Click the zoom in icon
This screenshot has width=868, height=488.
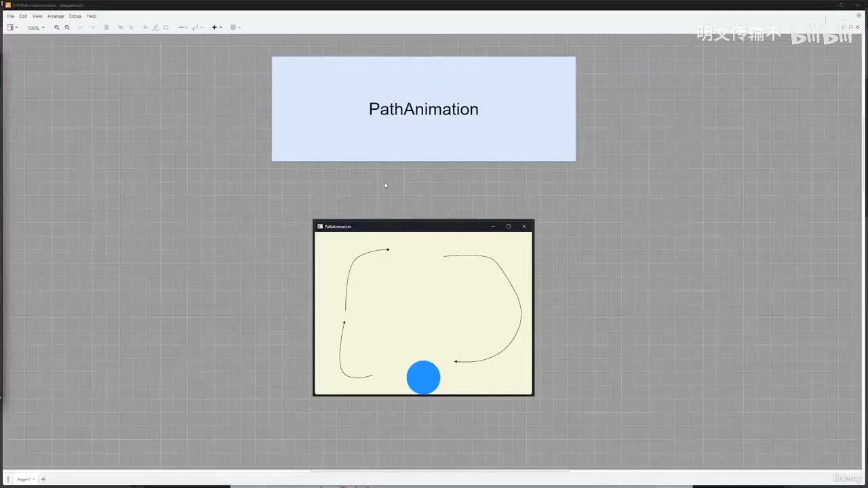pos(57,28)
